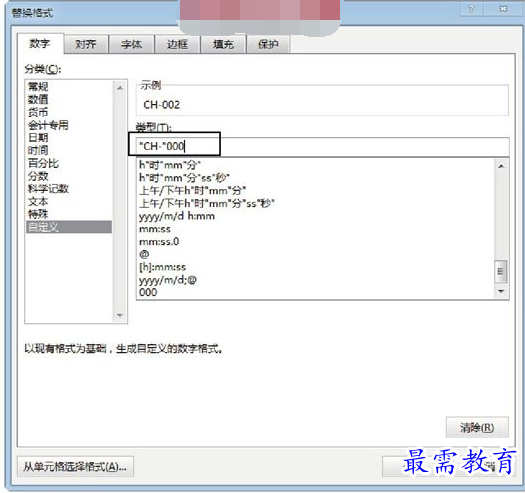Open the 填充 tab
The width and height of the screenshot is (525, 493).
coord(223,44)
